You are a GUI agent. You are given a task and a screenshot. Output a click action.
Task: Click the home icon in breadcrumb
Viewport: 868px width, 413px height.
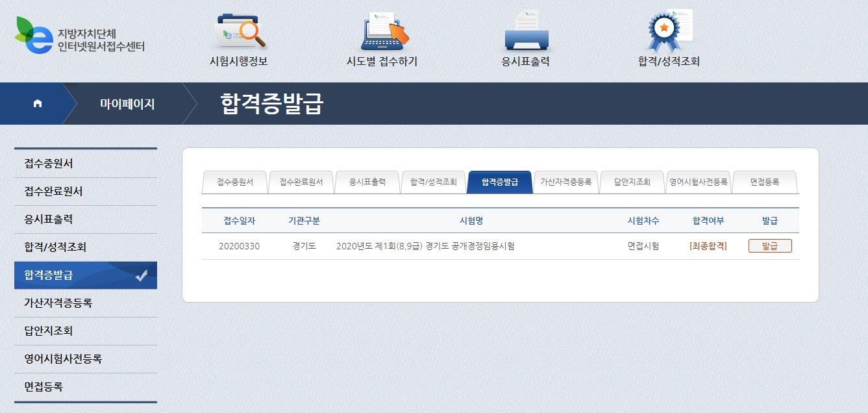38,104
